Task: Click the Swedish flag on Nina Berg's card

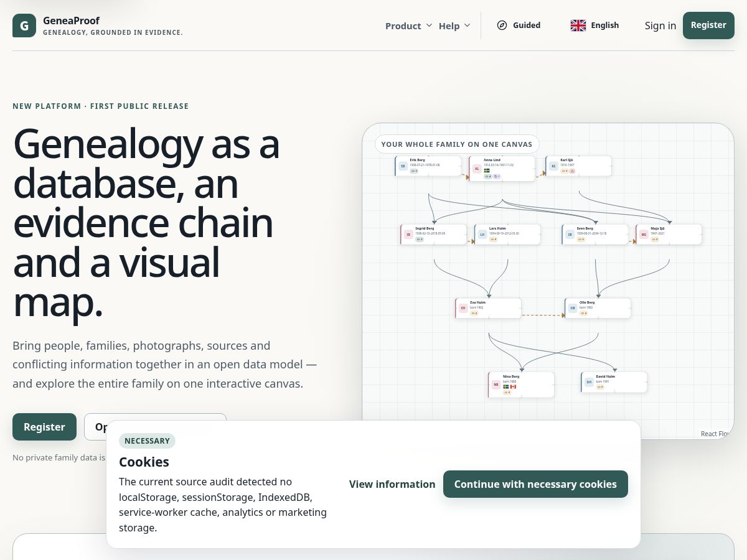Action: [506, 386]
